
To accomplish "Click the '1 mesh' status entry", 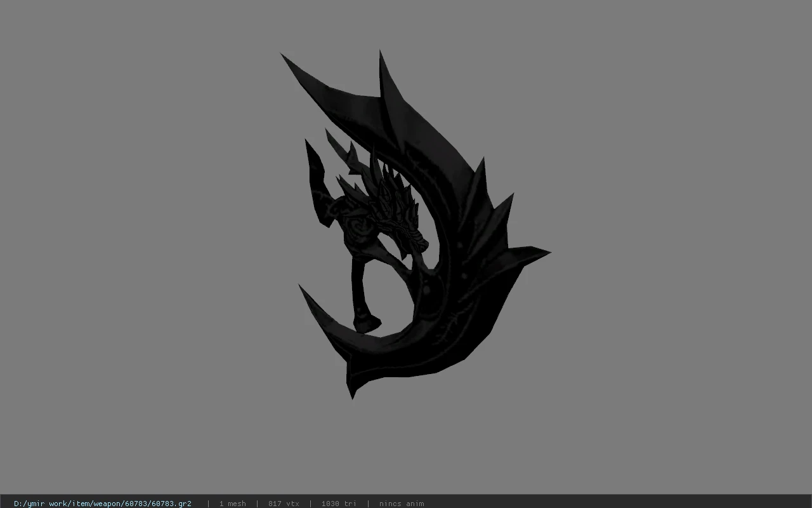I will [232, 504].
